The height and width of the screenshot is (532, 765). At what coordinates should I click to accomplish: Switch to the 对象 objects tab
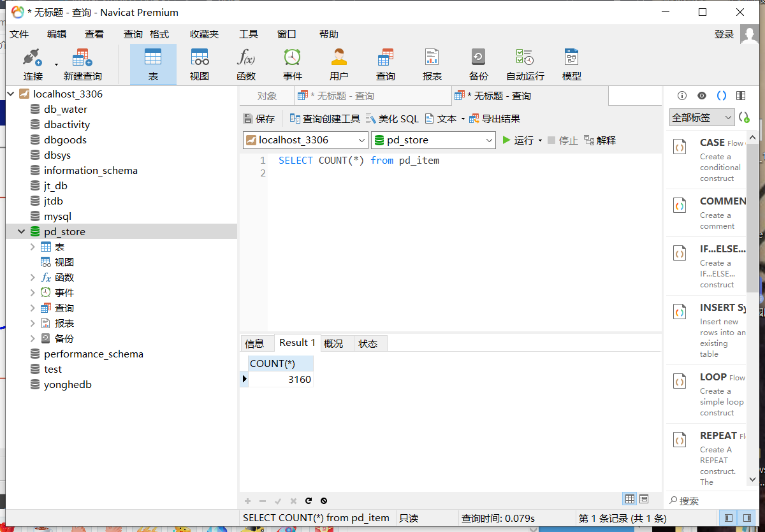click(267, 96)
